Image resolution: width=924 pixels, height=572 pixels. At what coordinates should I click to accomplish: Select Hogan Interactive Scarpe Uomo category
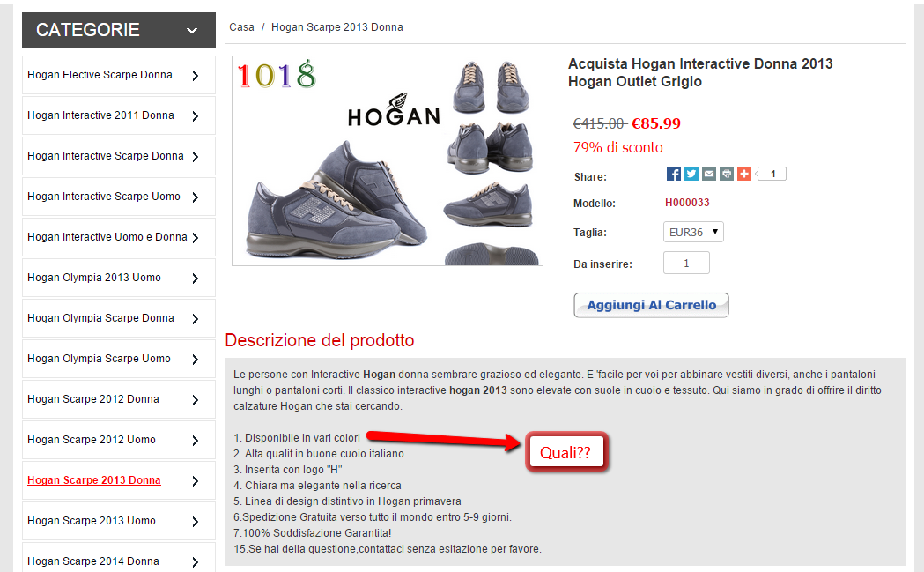[x=104, y=197]
